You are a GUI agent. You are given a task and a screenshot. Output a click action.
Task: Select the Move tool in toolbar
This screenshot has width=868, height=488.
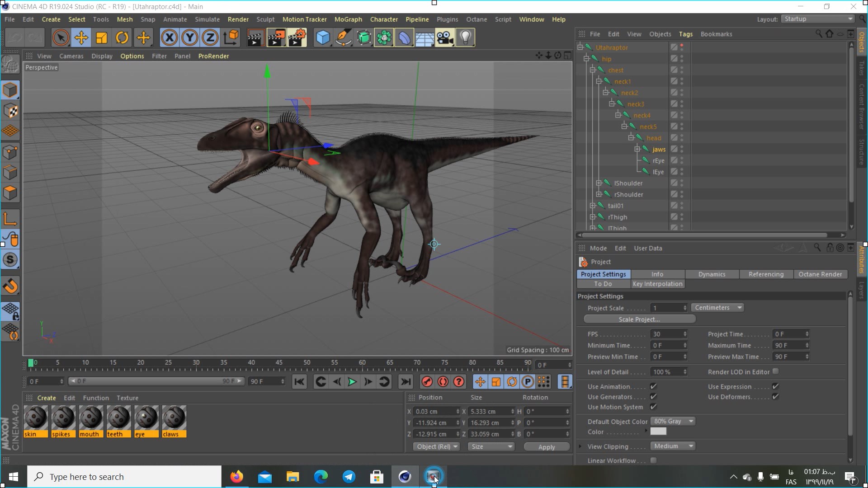click(81, 38)
